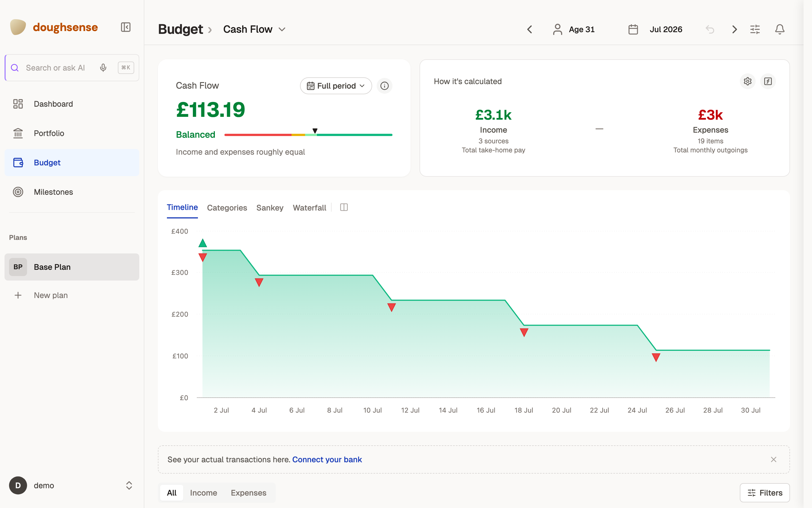
Task: Click the undo arrow icon
Action: (x=710, y=30)
